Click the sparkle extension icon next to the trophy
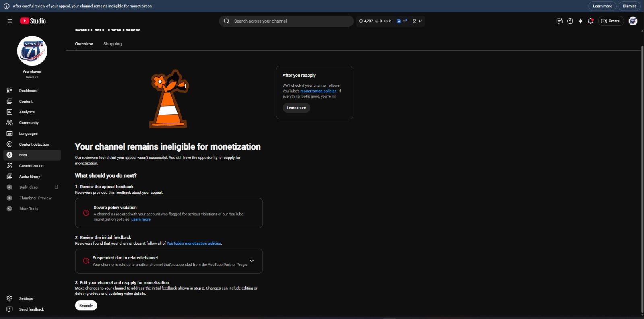The height and width of the screenshot is (319, 644). (420, 21)
